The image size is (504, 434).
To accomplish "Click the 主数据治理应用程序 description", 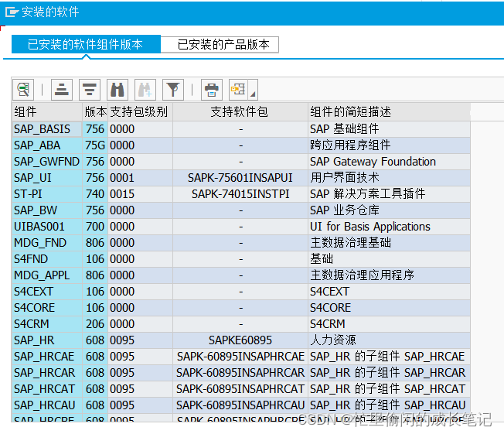I will pos(389,275).
